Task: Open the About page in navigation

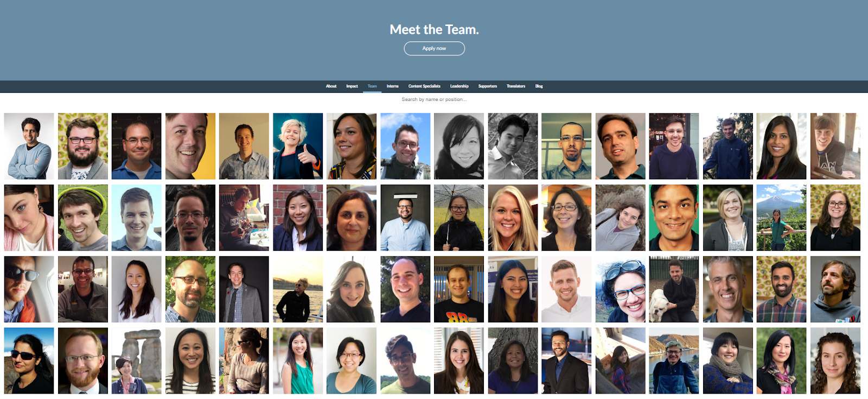Action: tap(331, 86)
